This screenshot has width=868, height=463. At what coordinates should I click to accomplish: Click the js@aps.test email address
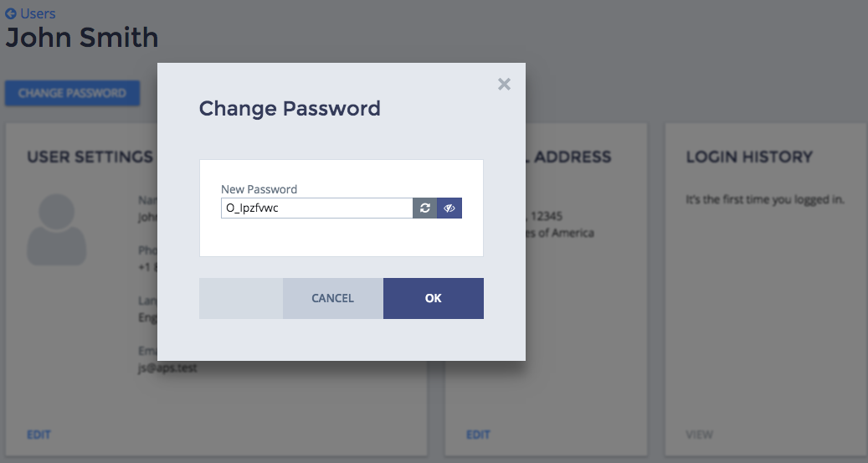click(168, 368)
